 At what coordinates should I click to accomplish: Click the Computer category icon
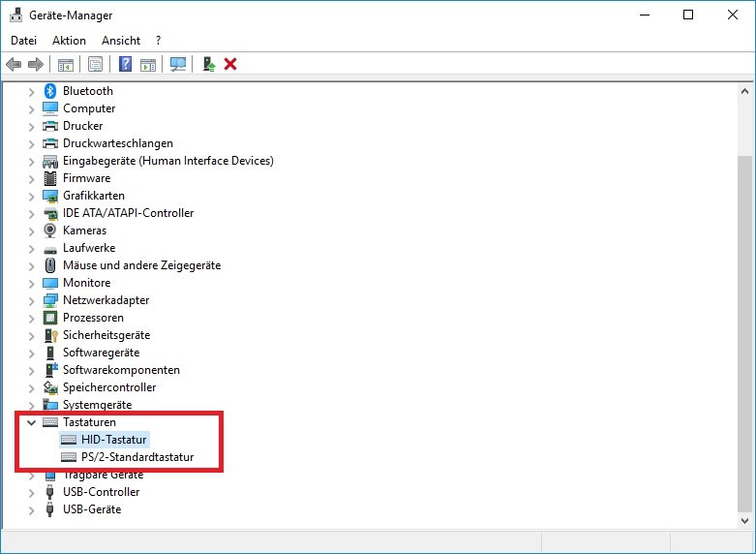pyautogui.click(x=50, y=108)
